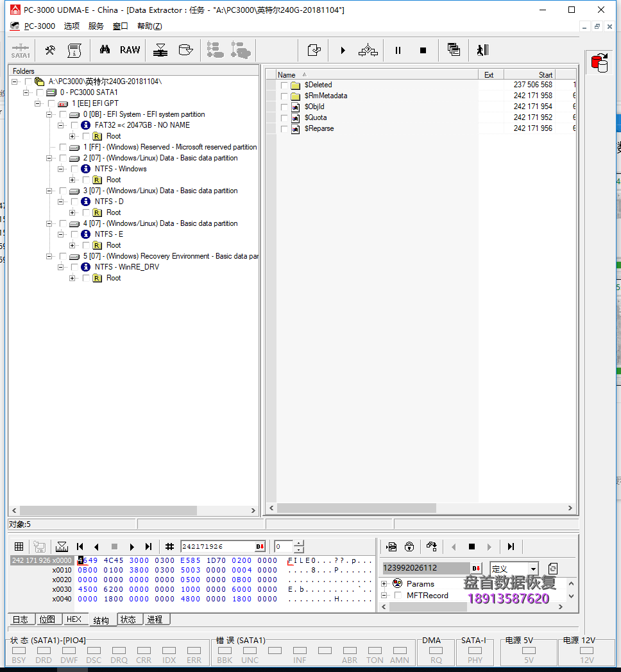Viewport: 621px width, 672px height.
Task: Tick the MFTRecord checkbox
Action: [398, 595]
